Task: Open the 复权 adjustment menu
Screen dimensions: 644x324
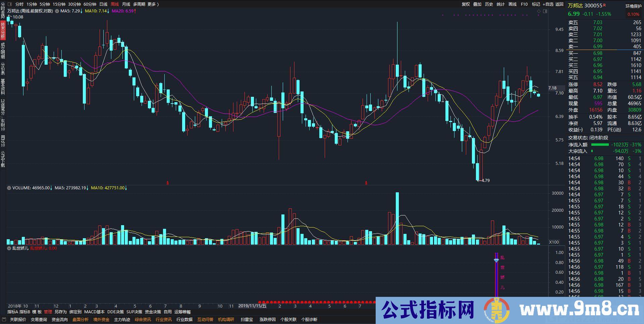Action: click(466, 4)
